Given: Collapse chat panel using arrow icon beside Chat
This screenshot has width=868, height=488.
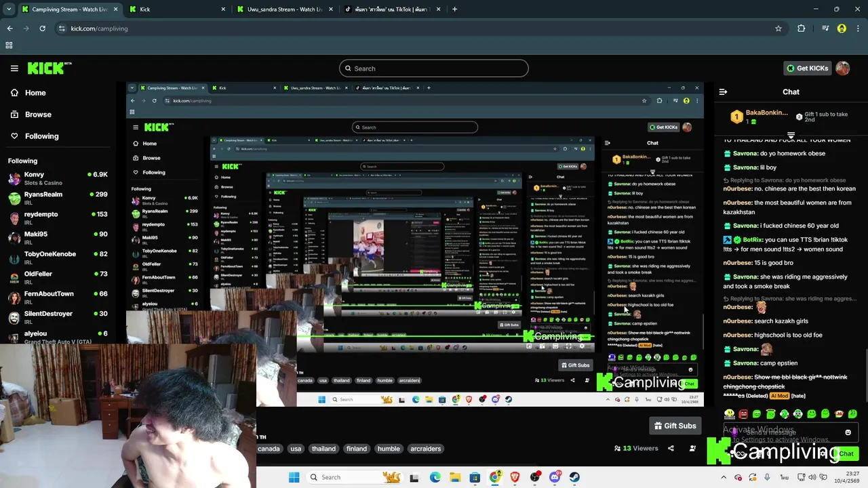Looking at the screenshot, I should click(723, 91).
